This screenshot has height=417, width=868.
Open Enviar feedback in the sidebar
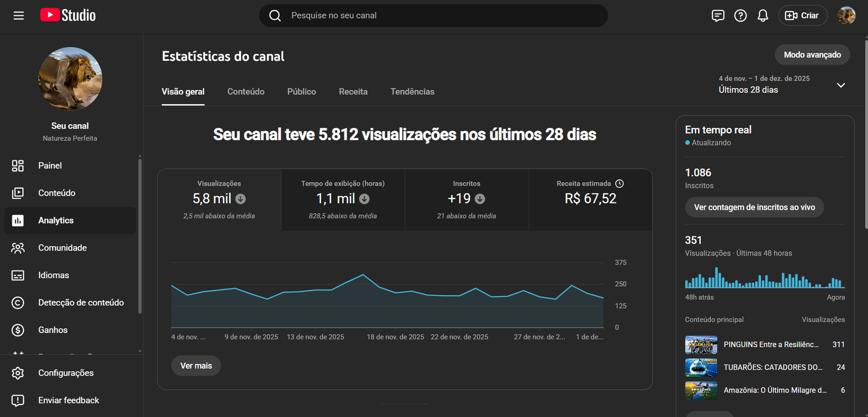(71, 400)
